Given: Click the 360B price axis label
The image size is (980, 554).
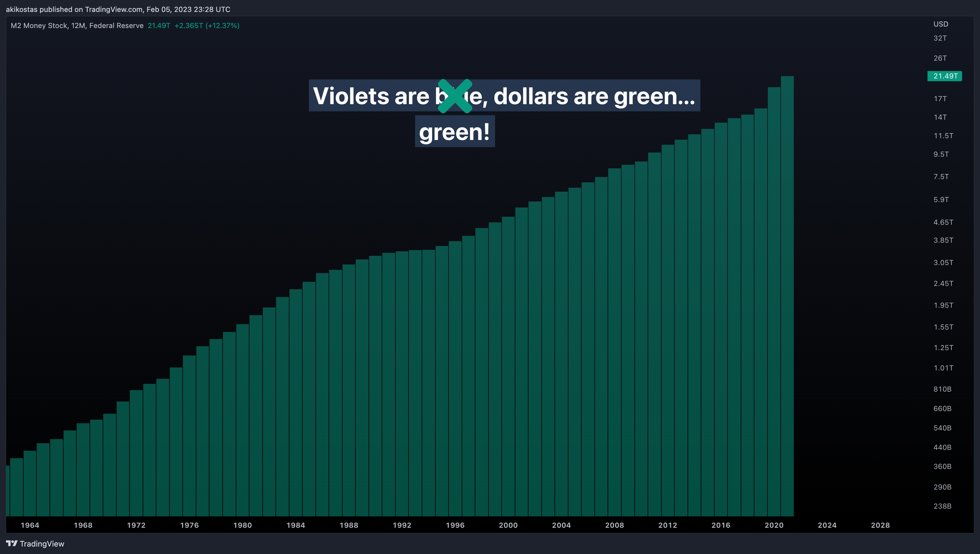Looking at the screenshot, I should (x=942, y=467).
